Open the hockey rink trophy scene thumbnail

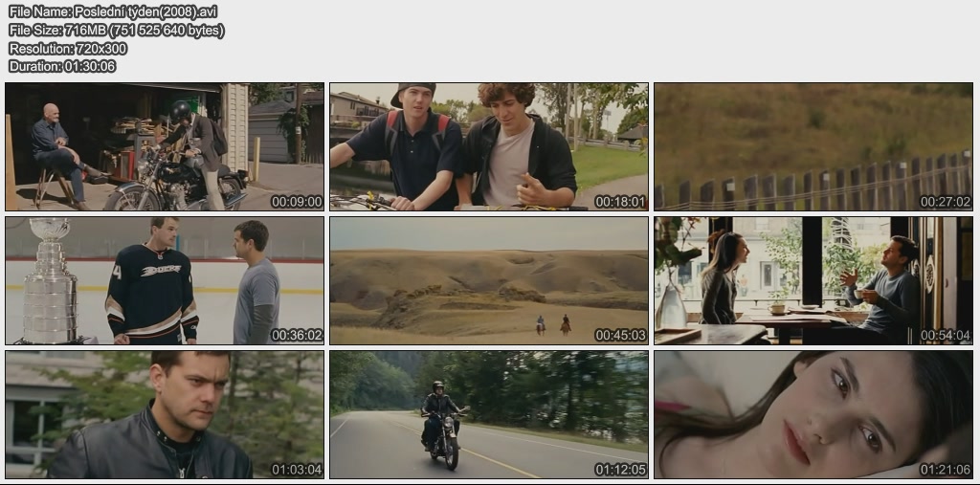(x=165, y=280)
